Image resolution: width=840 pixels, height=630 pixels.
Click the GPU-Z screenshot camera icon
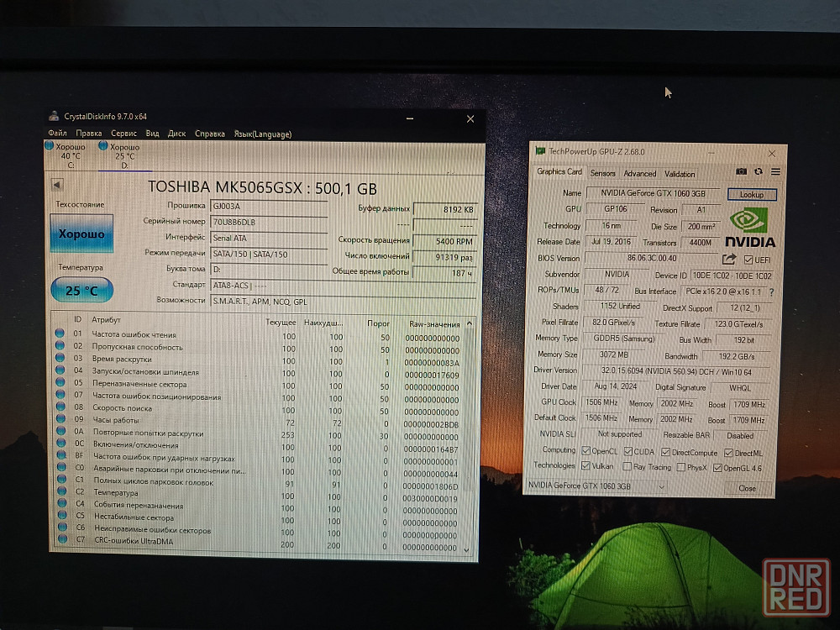click(741, 171)
